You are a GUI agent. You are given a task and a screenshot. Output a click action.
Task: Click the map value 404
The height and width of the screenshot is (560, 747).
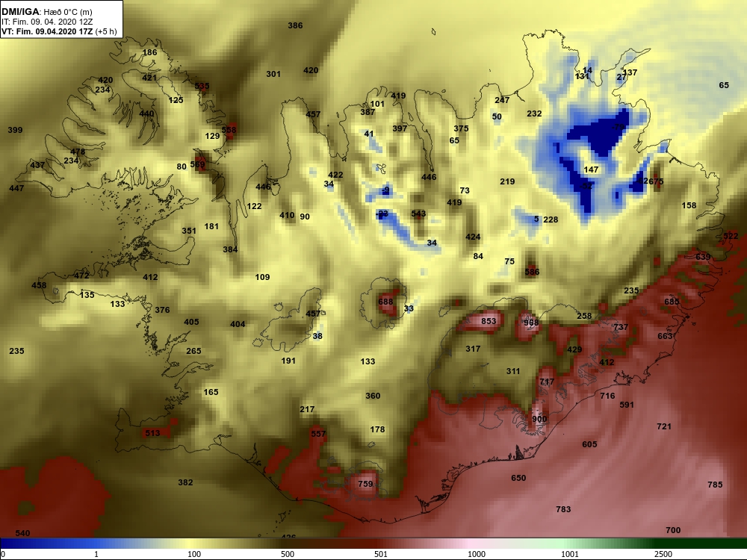coord(238,324)
